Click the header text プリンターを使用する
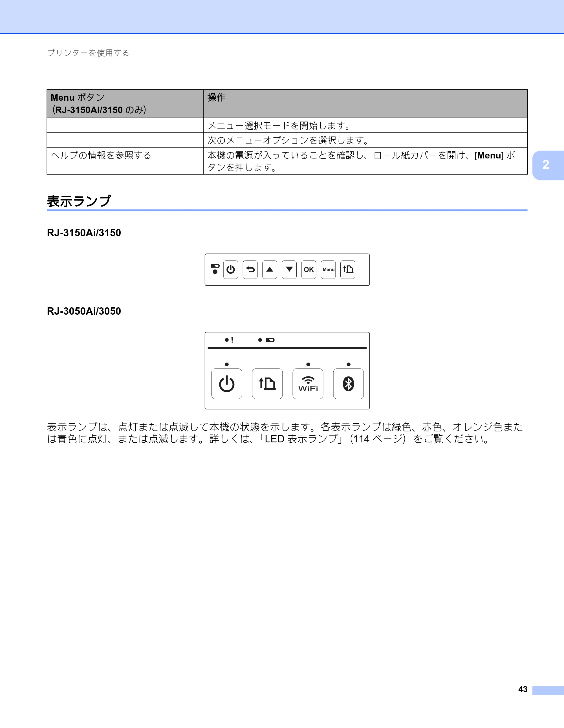564x728 pixels. (88, 53)
